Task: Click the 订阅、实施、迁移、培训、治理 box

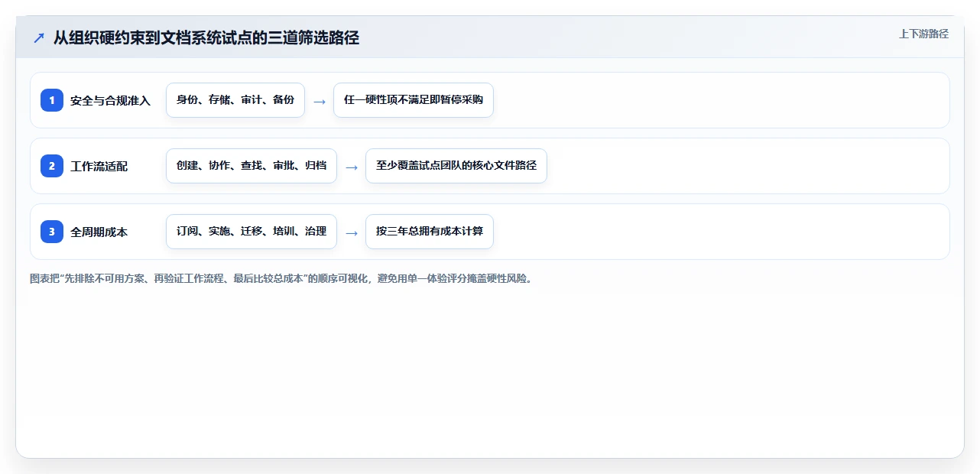Action: coord(251,232)
